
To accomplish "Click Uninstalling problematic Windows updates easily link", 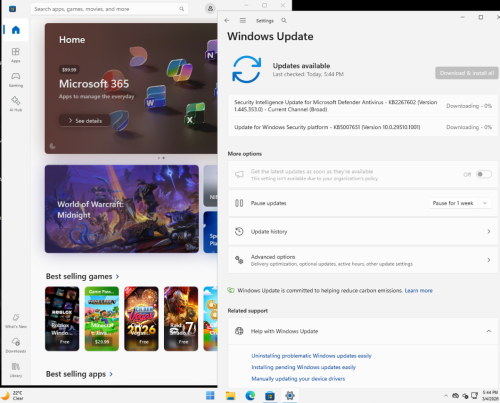I will 311,356.
